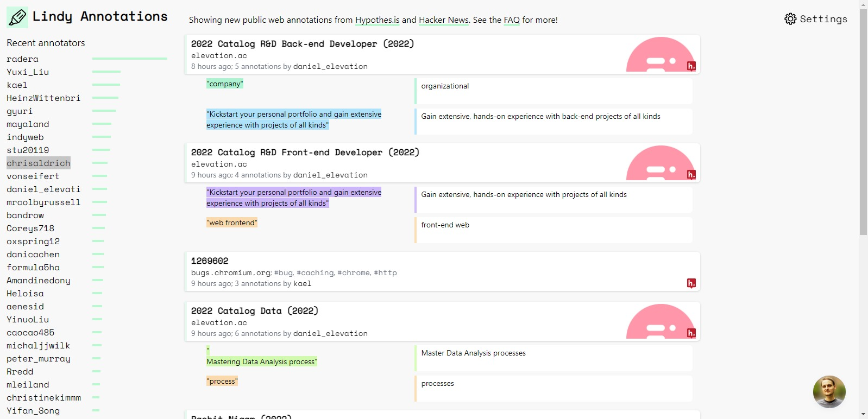Select annotator gyuri
The height and width of the screenshot is (419, 868).
coord(20,111)
